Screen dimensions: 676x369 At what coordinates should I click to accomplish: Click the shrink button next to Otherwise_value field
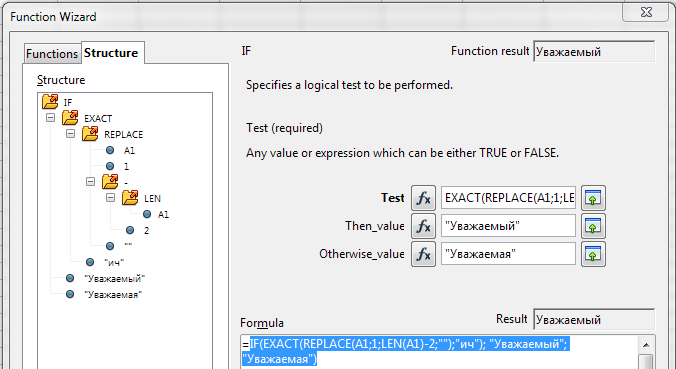click(x=593, y=254)
